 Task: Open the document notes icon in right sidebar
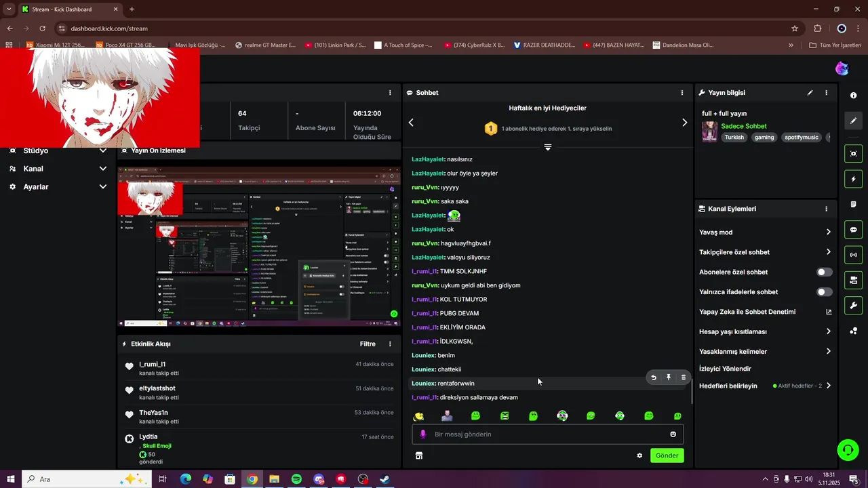854,204
